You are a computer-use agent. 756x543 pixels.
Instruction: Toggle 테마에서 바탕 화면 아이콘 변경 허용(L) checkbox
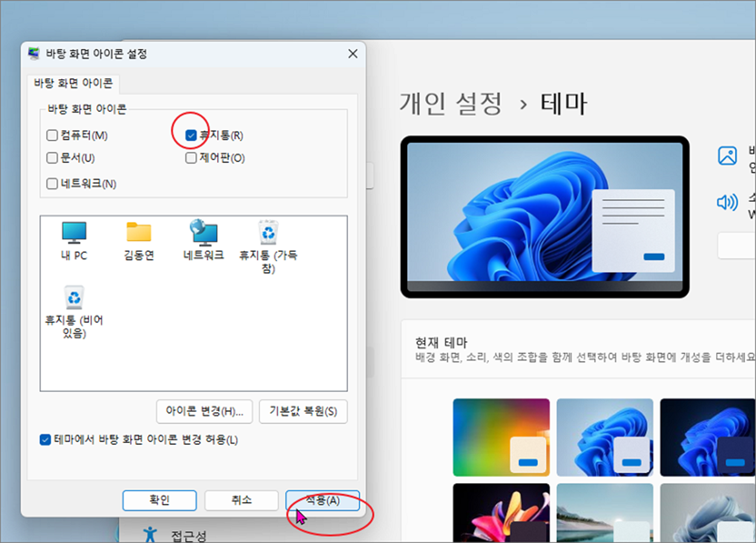[x=45, y=440]
